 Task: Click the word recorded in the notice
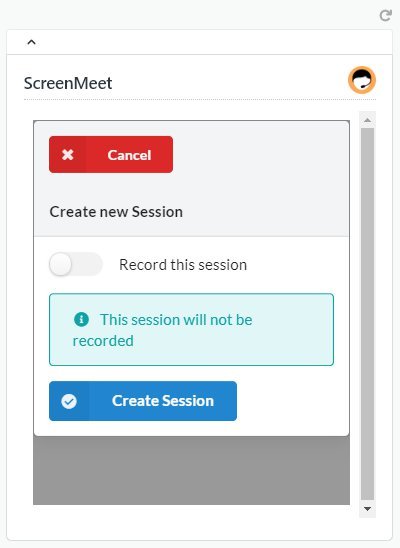103,341
